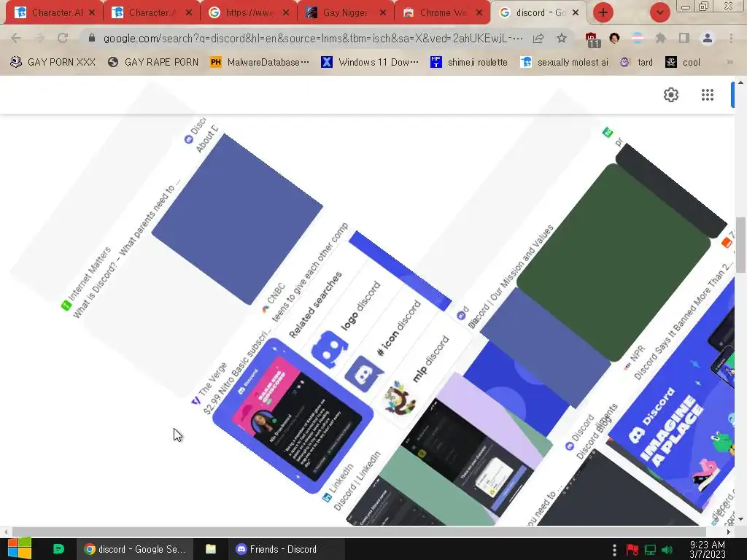Open the Windows Start menu
747x560 pixels.
pos(19,549)
